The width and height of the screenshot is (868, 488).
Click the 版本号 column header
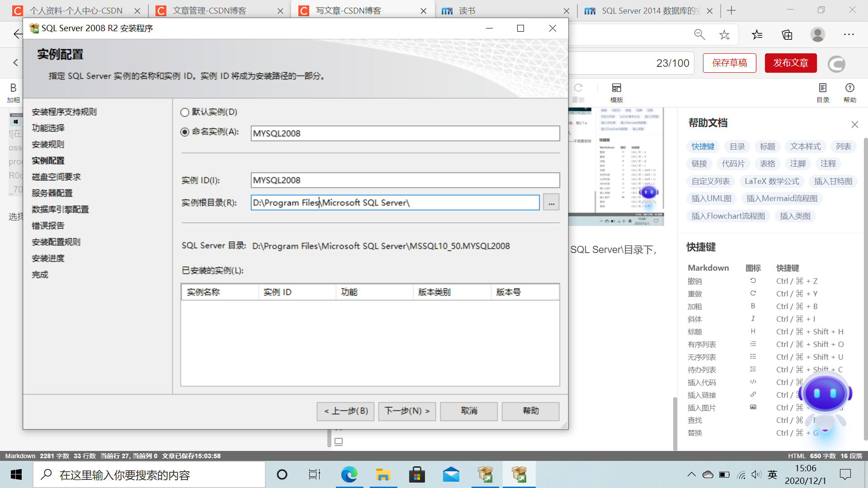pyautogui.click(x=525, y=292)
